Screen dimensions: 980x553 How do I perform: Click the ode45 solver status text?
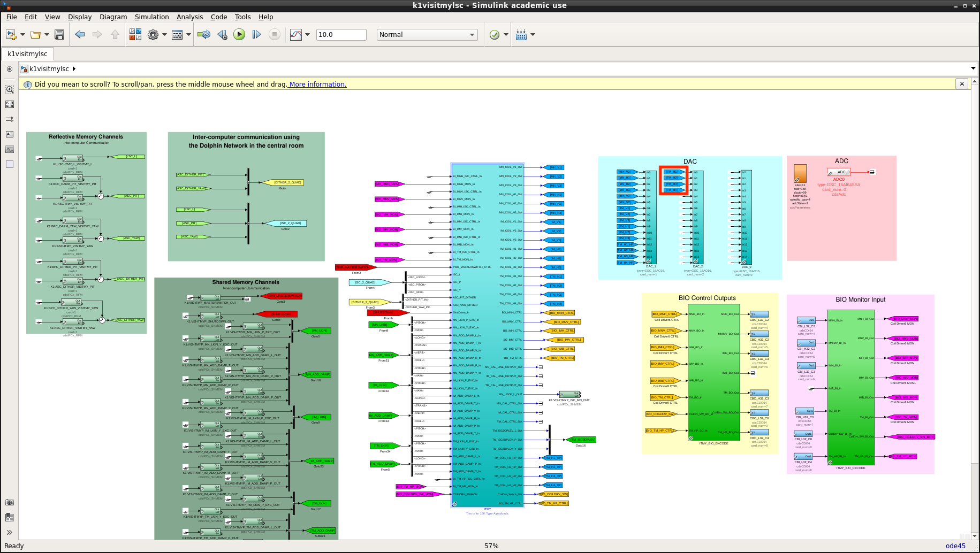click(x=955, y=546)
